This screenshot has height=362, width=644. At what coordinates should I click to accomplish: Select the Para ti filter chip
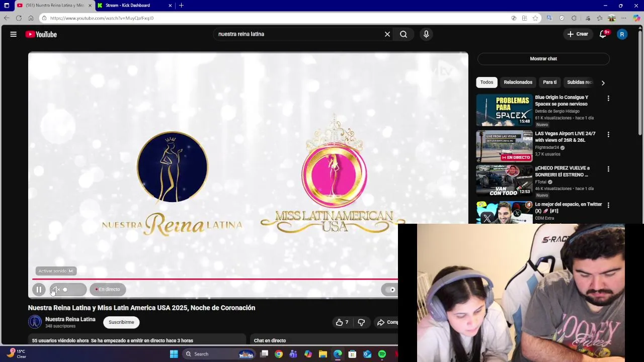[549, 82]
